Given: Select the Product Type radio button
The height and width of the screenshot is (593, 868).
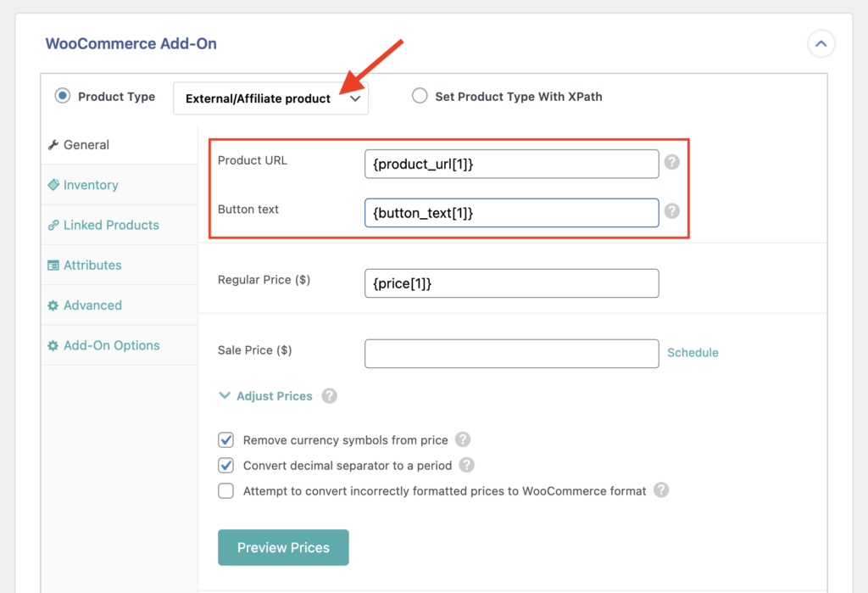Looking at the screenshot, I should (x=62, y=96).
